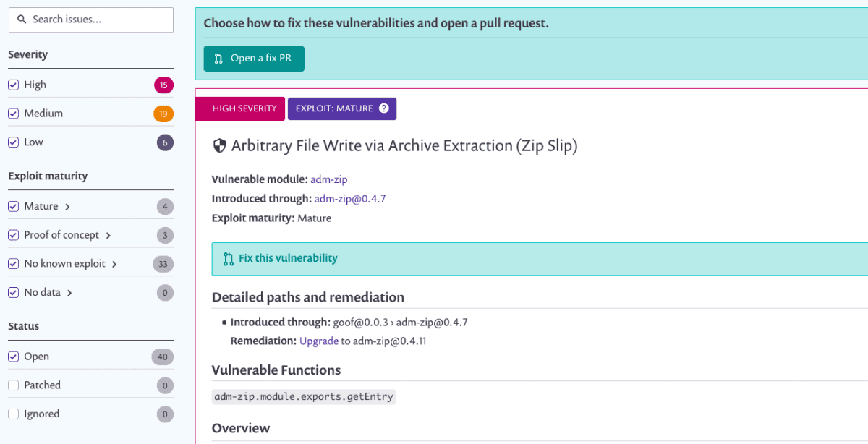Image resolution: width=868 pixels, height=444 pixels.
Task: Focus the Search issues input field
Action: click(91, 20)
